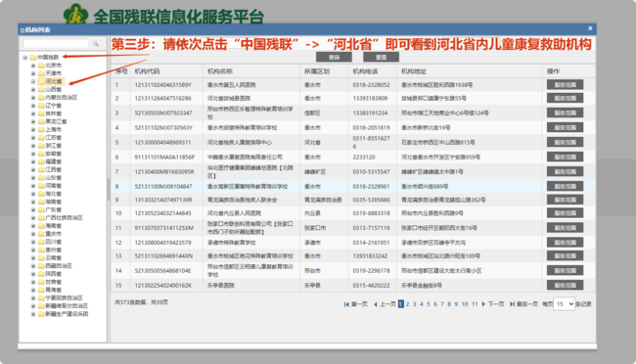Click the address 张家口市经开区朝阳西大街16号
Screen dimensions: 636x364
[439, 228]
